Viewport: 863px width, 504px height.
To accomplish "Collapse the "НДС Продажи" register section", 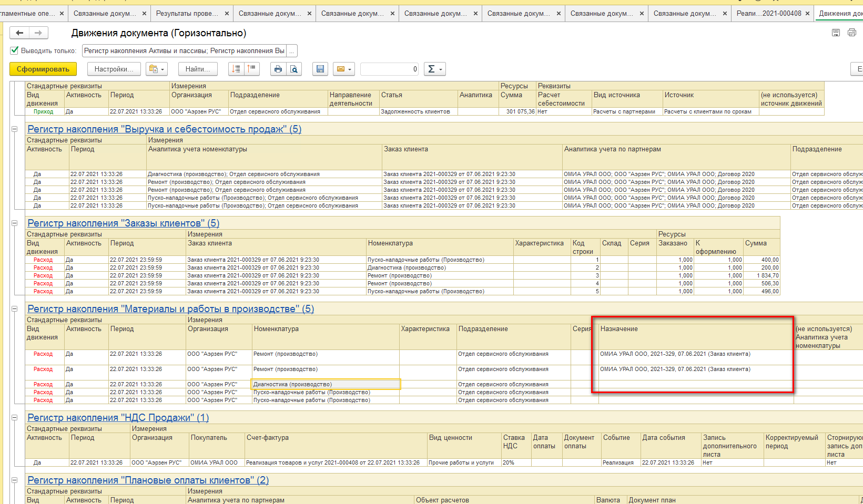I will tap(15, 418).
